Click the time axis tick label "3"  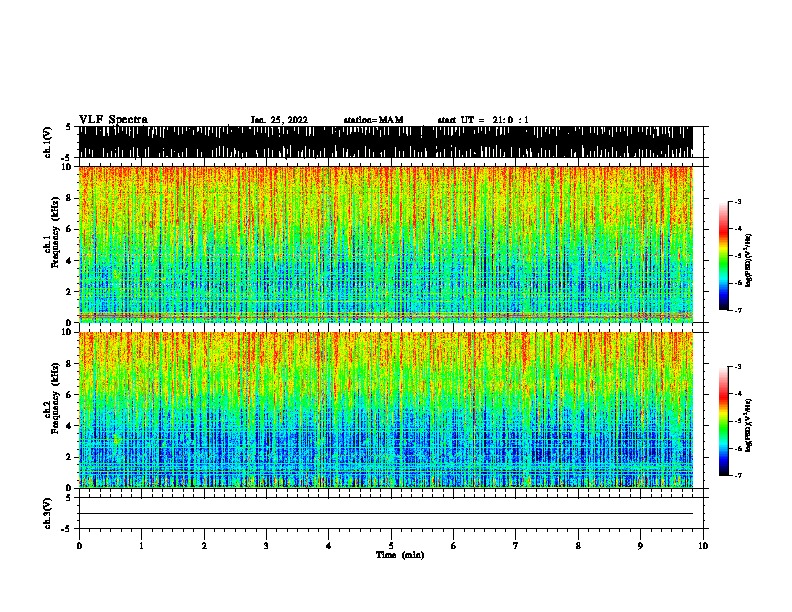click(266, 546)
